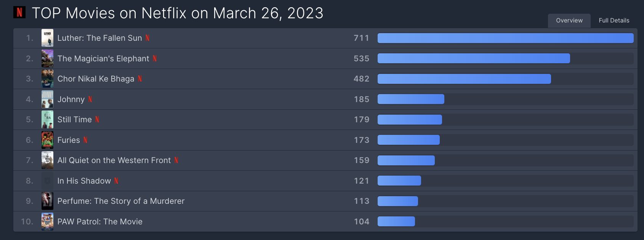Viewport: 644px width, 240px height.
Task: Click the Netflix original icon next to Luther: The Fallen Sun
Action: (147, 38)
